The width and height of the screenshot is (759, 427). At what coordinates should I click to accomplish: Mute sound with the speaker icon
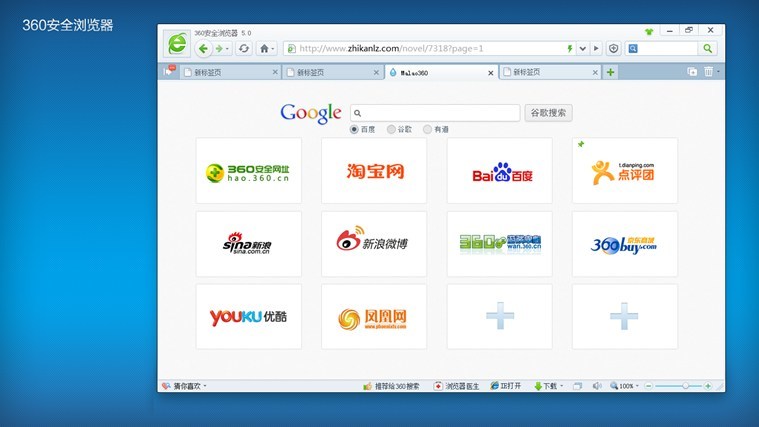(x=597, y=386)
